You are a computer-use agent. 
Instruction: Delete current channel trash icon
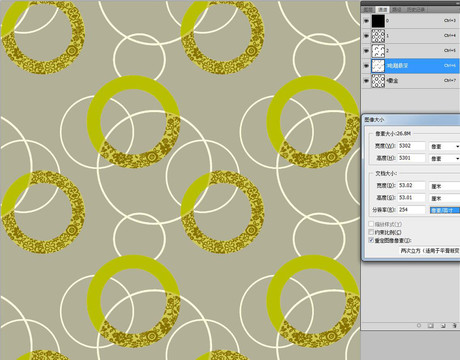click(x=454, y=325)
